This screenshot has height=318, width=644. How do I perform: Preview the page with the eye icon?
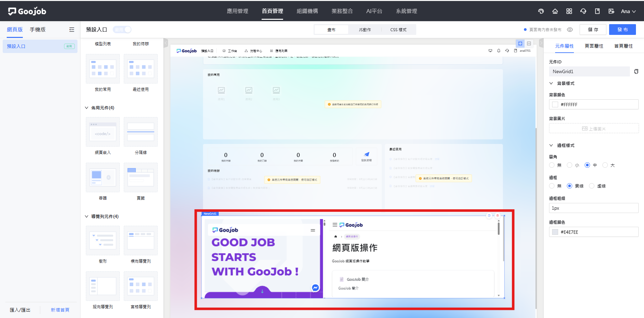(x=570, y=30)
